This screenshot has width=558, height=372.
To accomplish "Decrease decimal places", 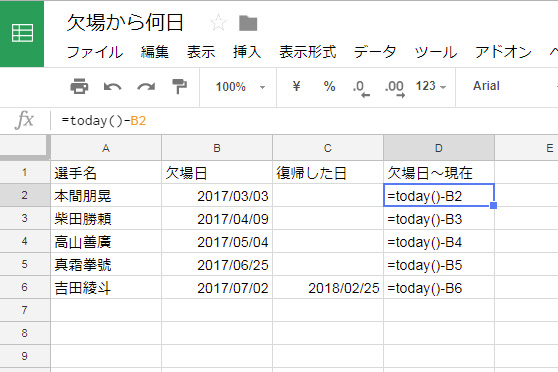I will (361, 88).
